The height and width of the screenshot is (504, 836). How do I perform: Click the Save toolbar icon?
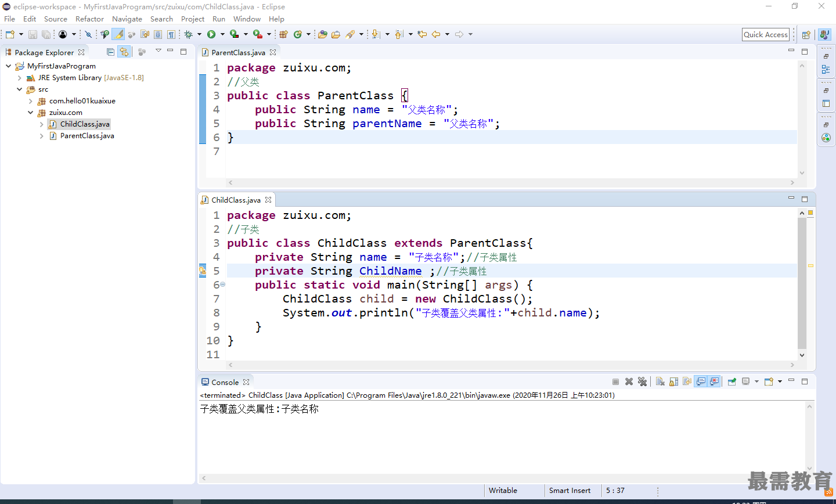click(x=33, y=34)
